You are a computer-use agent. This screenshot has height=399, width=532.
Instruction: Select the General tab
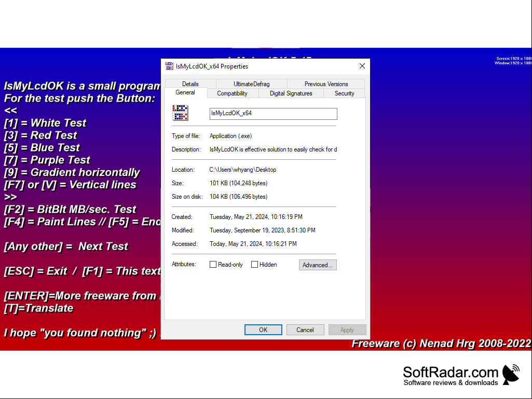coord(185,93)
